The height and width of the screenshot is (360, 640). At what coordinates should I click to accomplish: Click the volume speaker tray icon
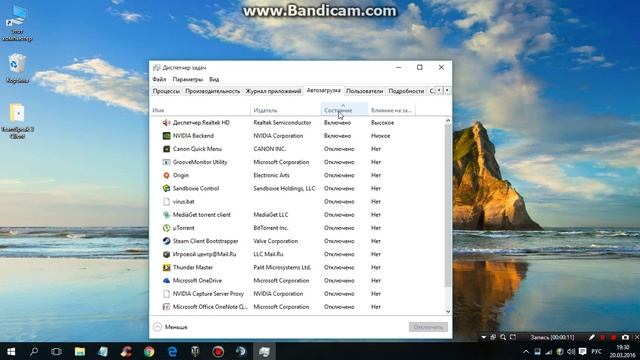click(571, 351)
